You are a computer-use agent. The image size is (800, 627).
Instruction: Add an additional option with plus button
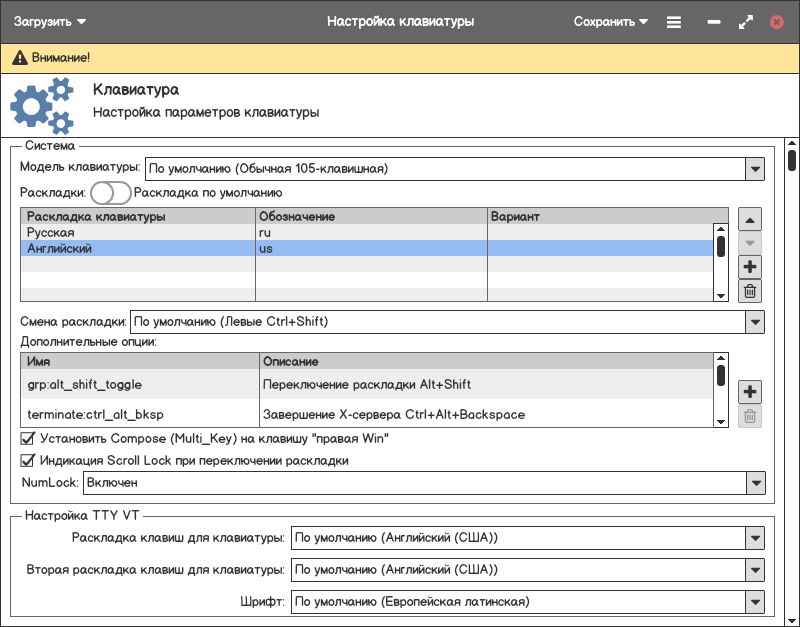pos(750,392)
